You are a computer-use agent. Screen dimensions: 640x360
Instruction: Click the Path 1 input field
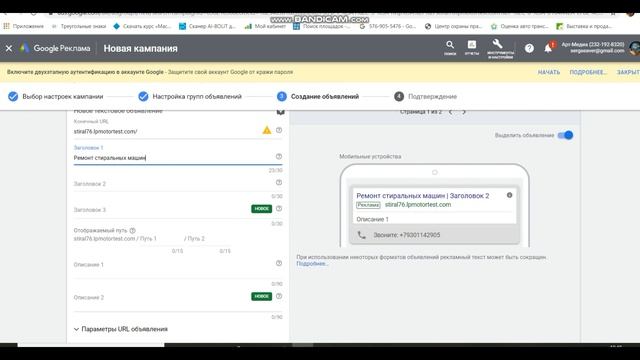[160, 239]
